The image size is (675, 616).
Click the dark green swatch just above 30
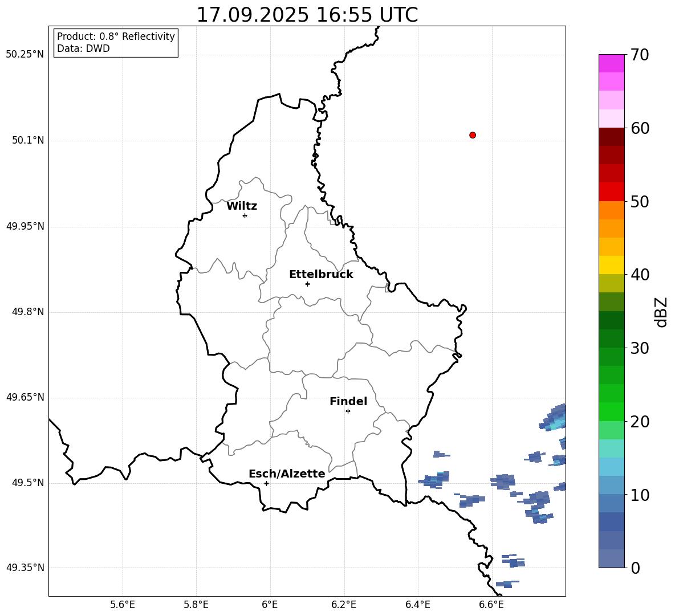[611, 338]
